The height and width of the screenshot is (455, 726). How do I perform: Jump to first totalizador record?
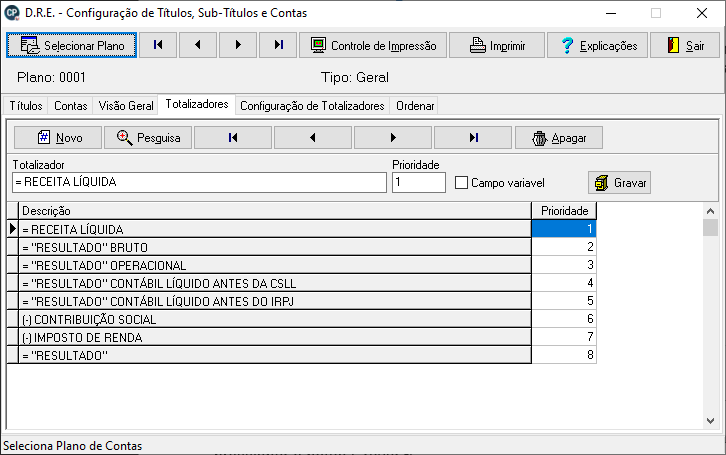(233, 137)
